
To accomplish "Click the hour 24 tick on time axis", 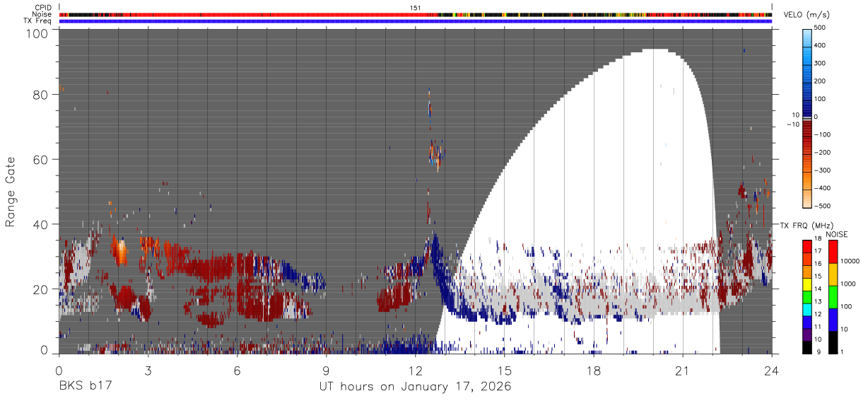I will pyautogui.click(x=772, y=371).
